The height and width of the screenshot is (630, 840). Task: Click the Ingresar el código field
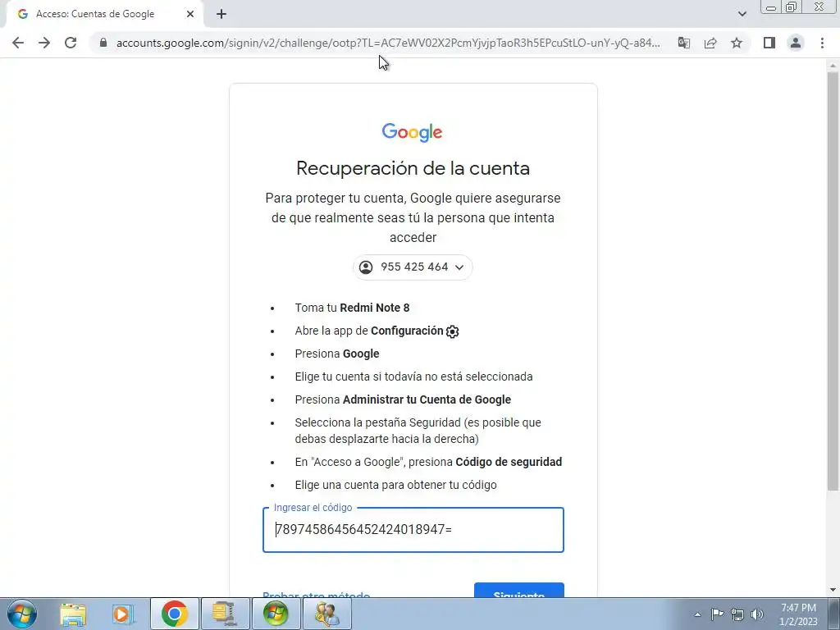(x=413, y=530)
